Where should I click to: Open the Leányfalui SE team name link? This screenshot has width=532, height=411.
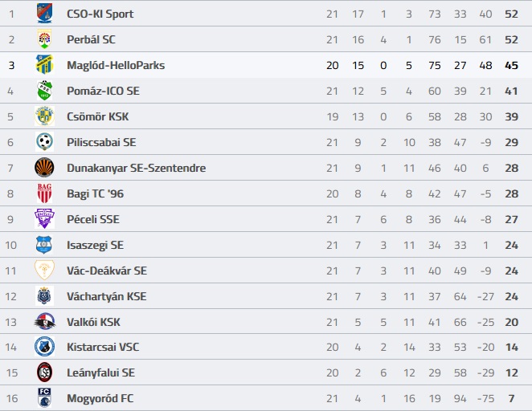click(100, 372)
